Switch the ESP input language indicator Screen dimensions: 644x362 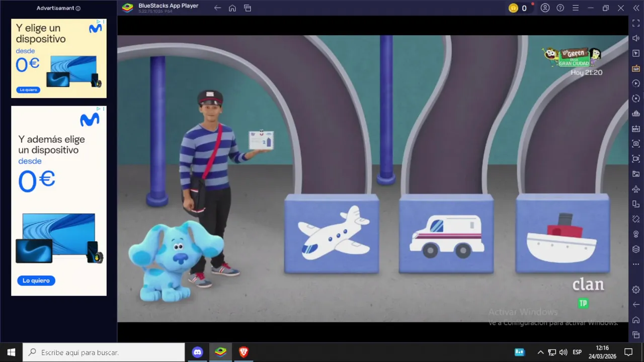[x=577, y=352]
